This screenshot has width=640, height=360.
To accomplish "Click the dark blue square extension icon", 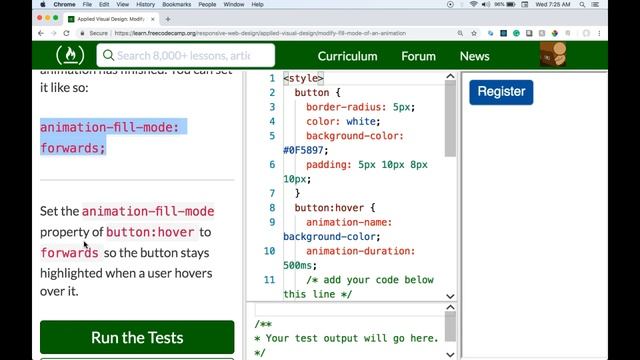I will click(503, 33).
